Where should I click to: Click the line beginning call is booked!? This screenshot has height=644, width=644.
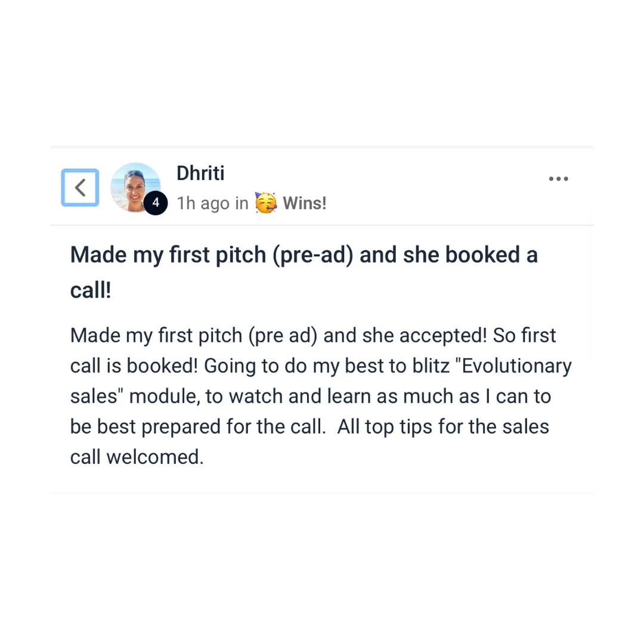click(x=321, y=366)
